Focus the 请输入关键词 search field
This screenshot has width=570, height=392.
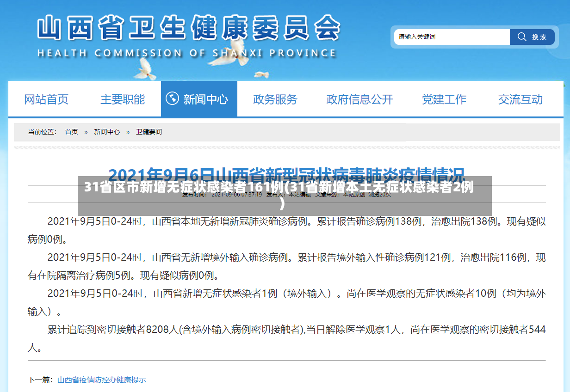(452, 37)
